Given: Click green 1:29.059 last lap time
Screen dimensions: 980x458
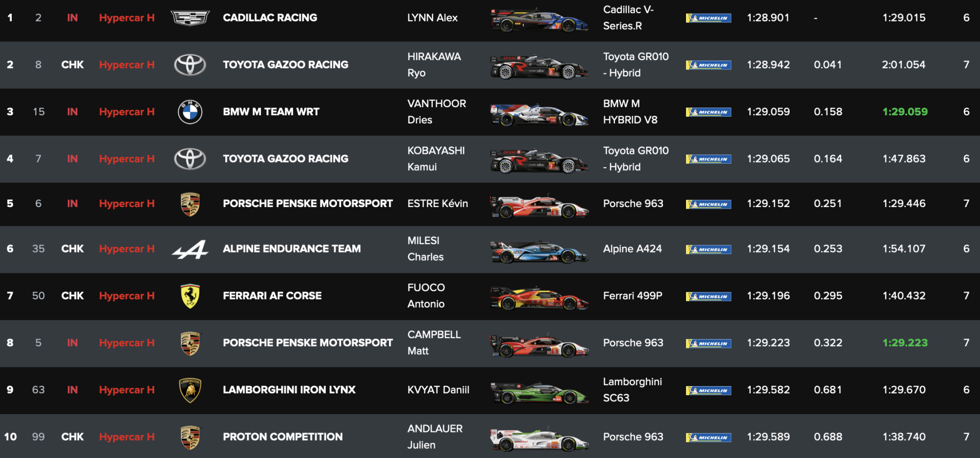Looking at the screenshot, I should [x=904, y=112].
